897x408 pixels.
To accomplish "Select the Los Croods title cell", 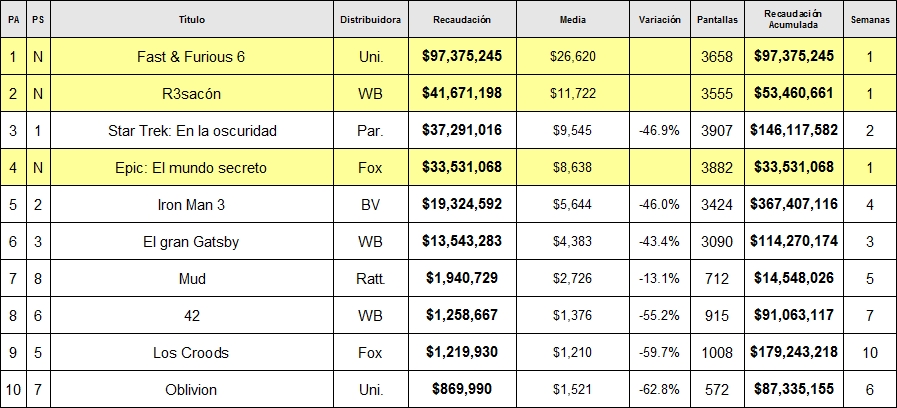I will click(191, 353).
